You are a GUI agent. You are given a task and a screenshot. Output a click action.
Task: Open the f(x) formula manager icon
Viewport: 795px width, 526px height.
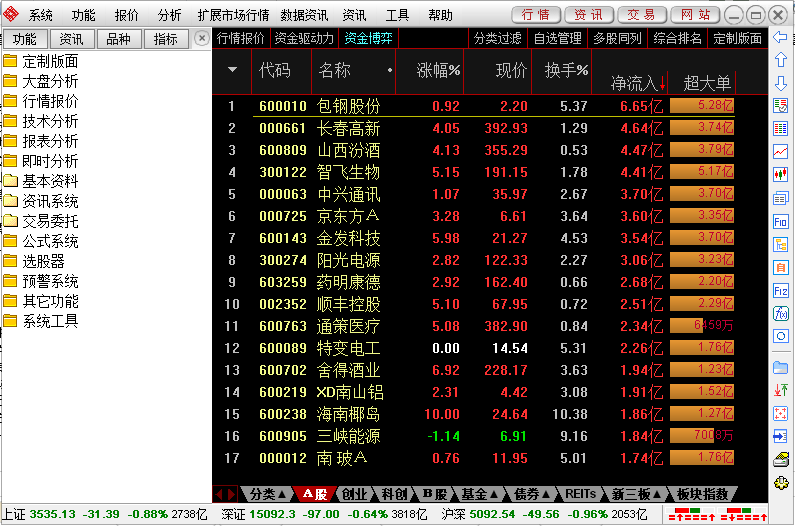click(781, 313)
